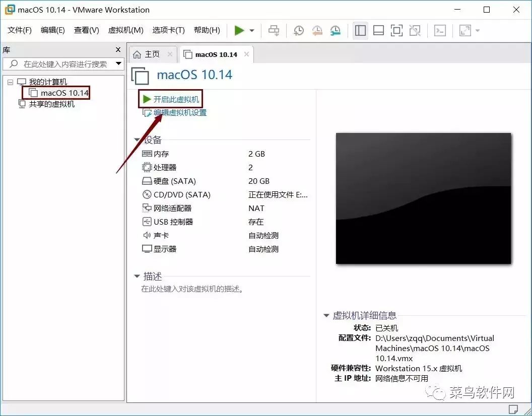Click the green Power On toolbar icon
This screenshot has width=532, height=416.
(240, 30)
